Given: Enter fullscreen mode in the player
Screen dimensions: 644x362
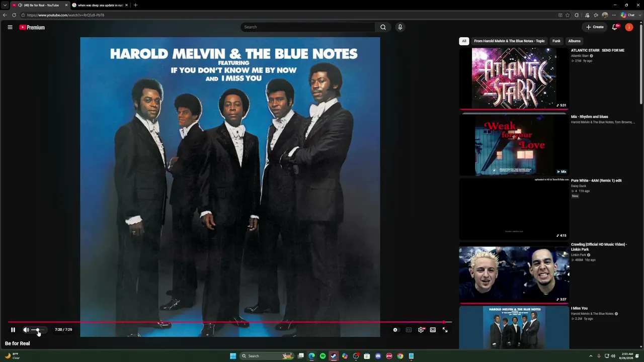Looking at the screenshot, I should pos(445,330).
